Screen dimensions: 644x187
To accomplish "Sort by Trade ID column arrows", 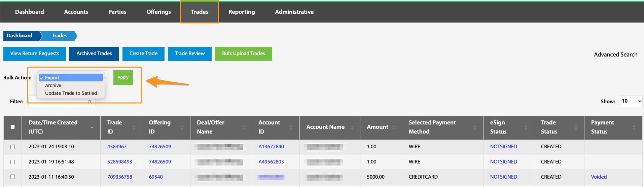I will (134, 127).
